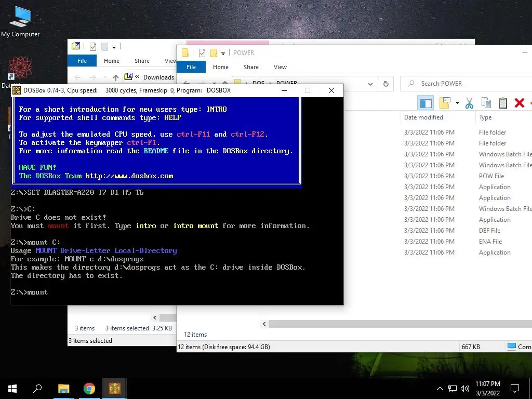Viewport: 532px width, 399px height.
Task: Click the new item folder icon in POWER toolbar
Action: [x=445, y=102]
